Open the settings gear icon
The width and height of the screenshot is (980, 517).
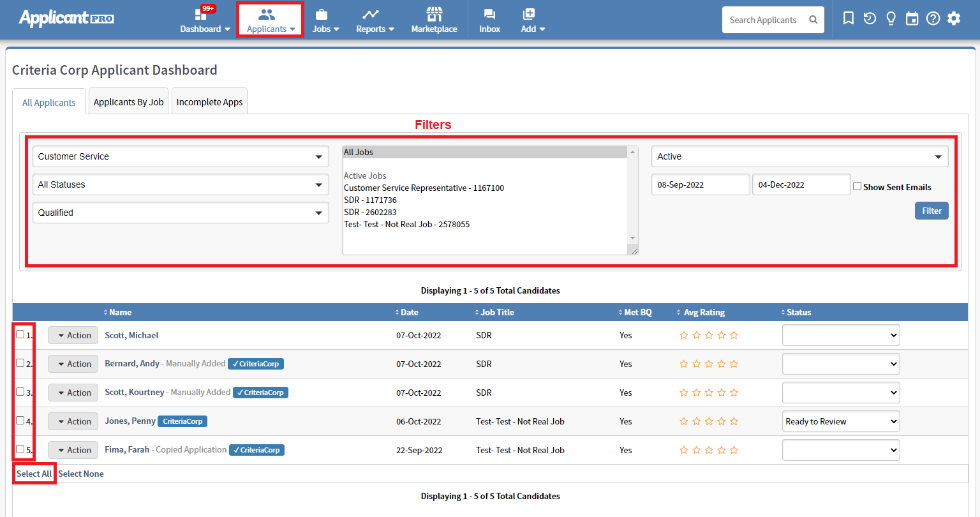tap(954, 19)
